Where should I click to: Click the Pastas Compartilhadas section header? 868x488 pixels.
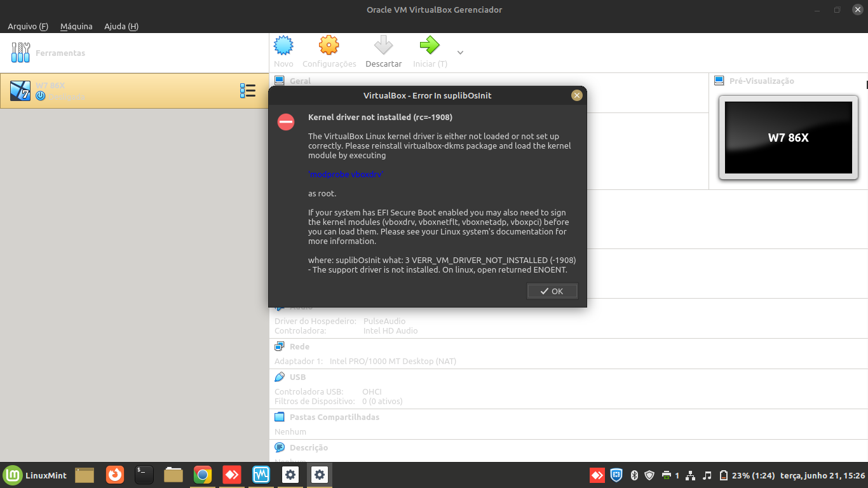point(334,417)
